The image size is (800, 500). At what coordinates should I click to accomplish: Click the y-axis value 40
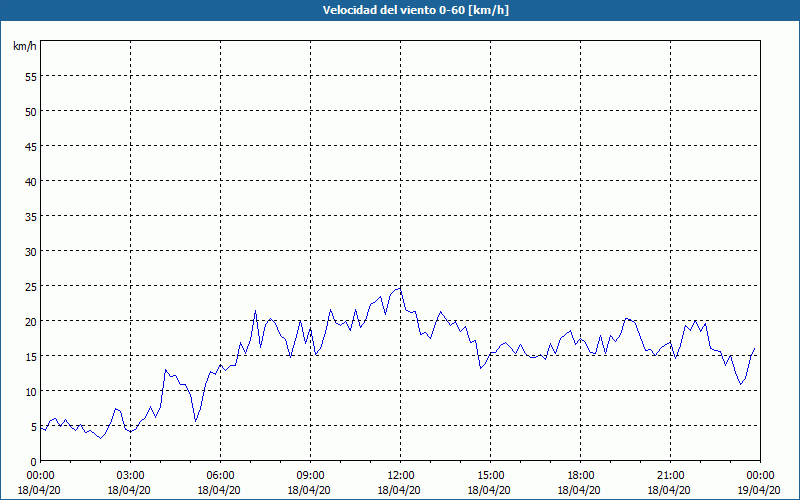[31, 181]
